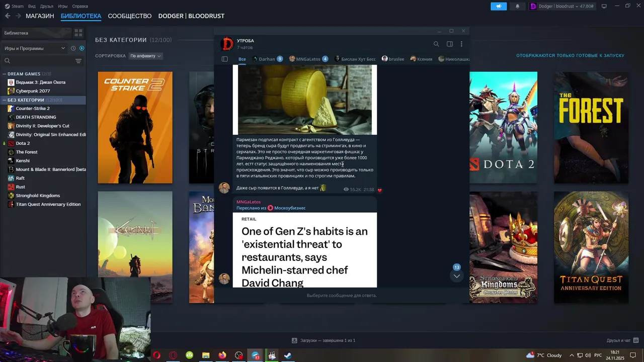Toggle the recent activity clock filter

[x=73, y=48]
